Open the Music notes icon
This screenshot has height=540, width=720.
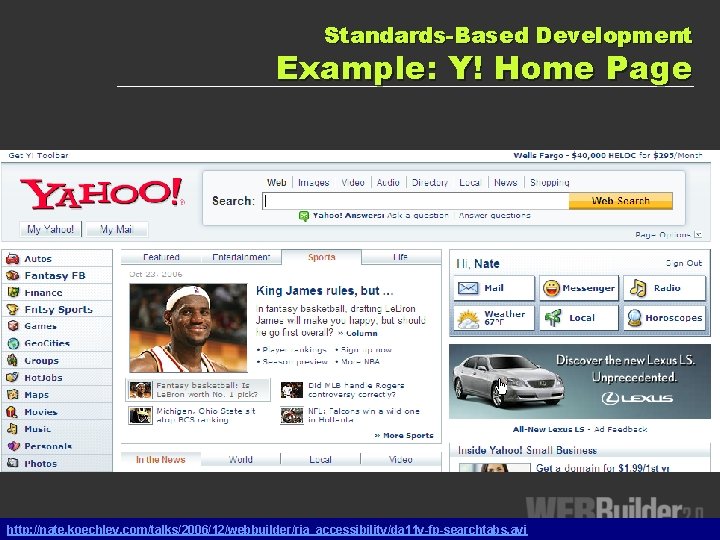[12, 429]
